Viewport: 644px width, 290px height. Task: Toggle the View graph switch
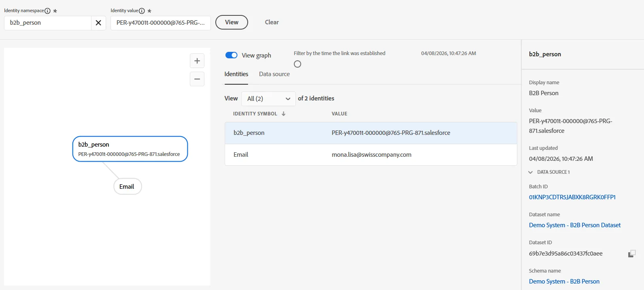pyautogui.click(x=232, y=55)
